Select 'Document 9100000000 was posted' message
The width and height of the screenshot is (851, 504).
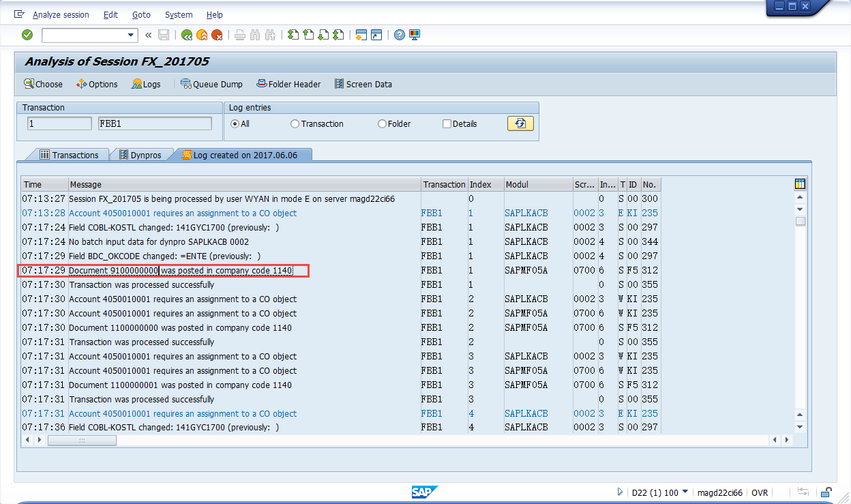tap(181, 271)
